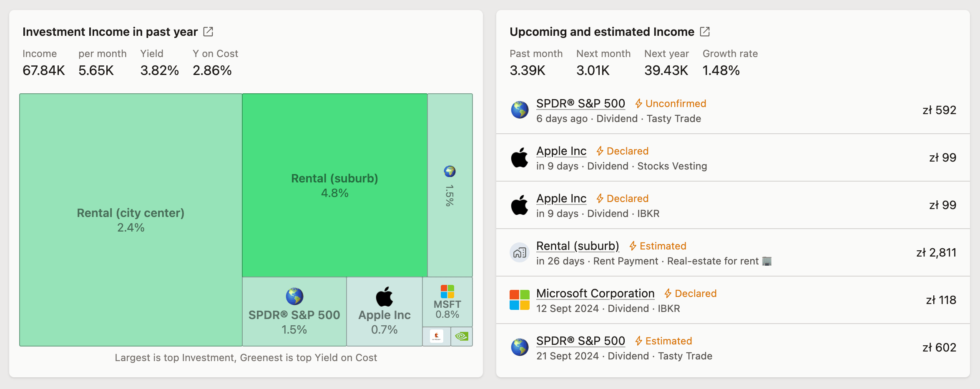Open Apple Inc link in Stocks Vesting row

tap(561, 151)
